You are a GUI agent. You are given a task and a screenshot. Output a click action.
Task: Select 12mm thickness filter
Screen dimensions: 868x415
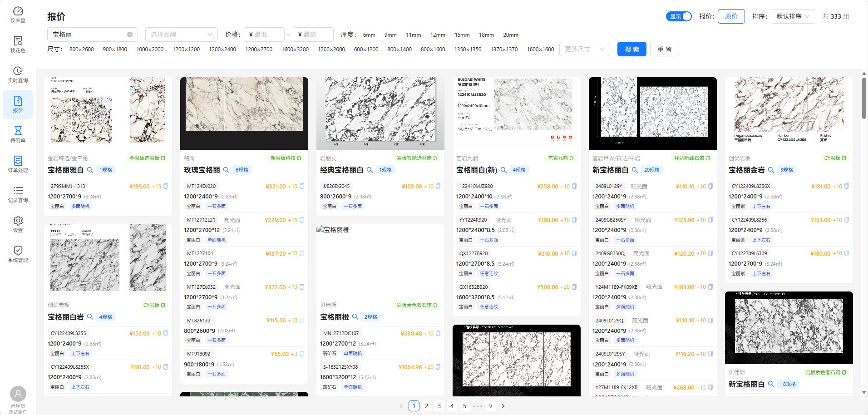click(x=438, y=35)
